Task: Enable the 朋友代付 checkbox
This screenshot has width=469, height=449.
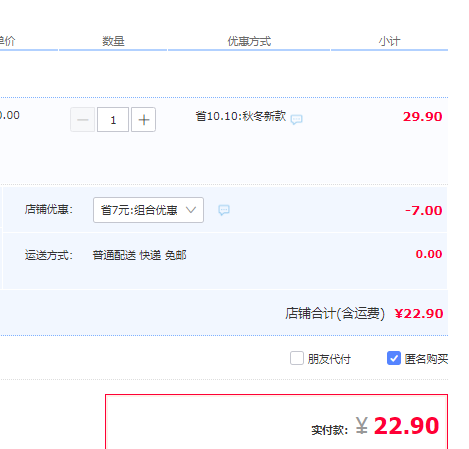Action: (x=297, y=358)
